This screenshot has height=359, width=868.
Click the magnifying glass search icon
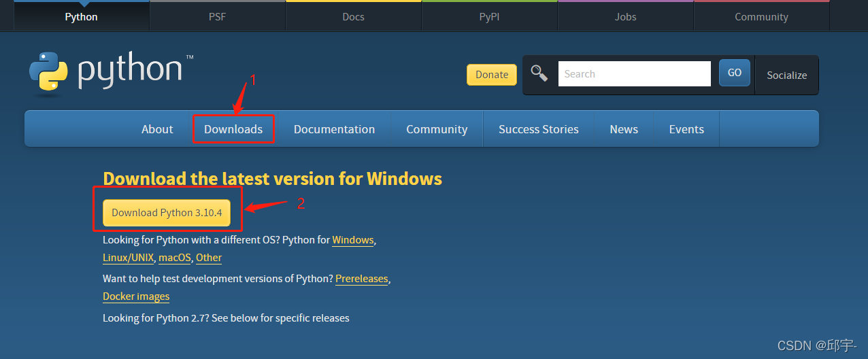point(539,73)
